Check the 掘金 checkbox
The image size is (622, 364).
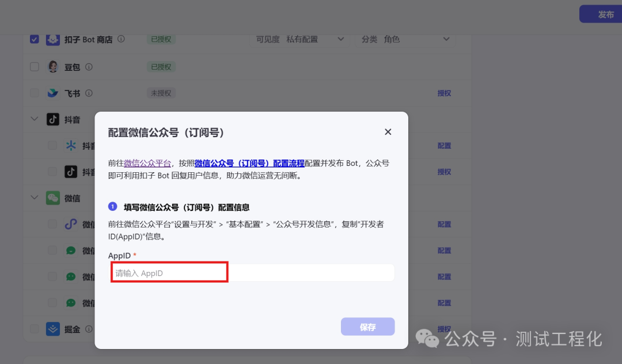point(35,329)
